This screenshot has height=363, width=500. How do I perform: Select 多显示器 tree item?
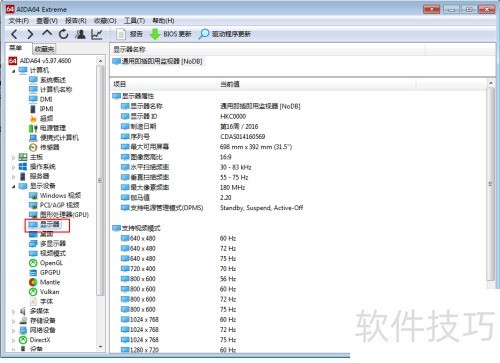click(x=48, y=244)
